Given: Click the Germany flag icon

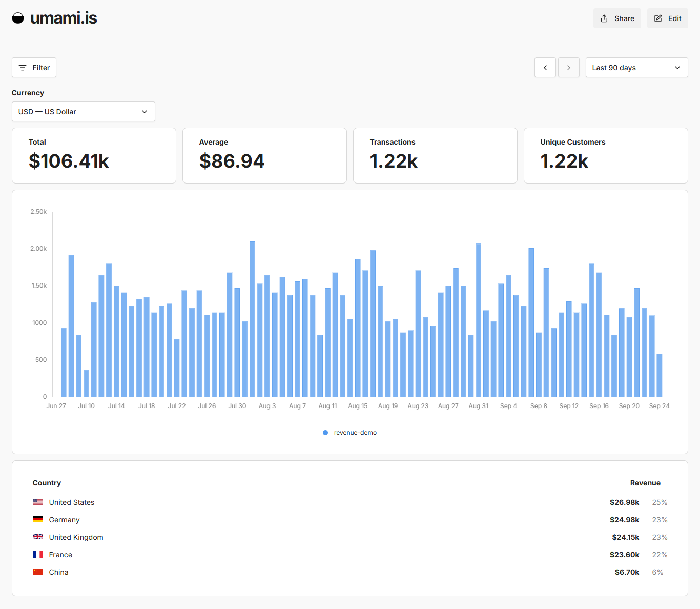Looking at the screenshot, I should click(38, 520).
